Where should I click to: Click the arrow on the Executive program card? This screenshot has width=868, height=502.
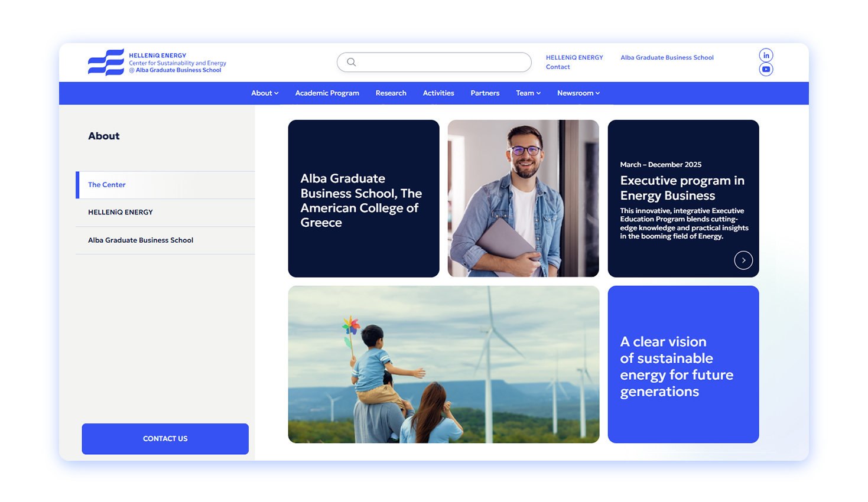click(743, 260)
